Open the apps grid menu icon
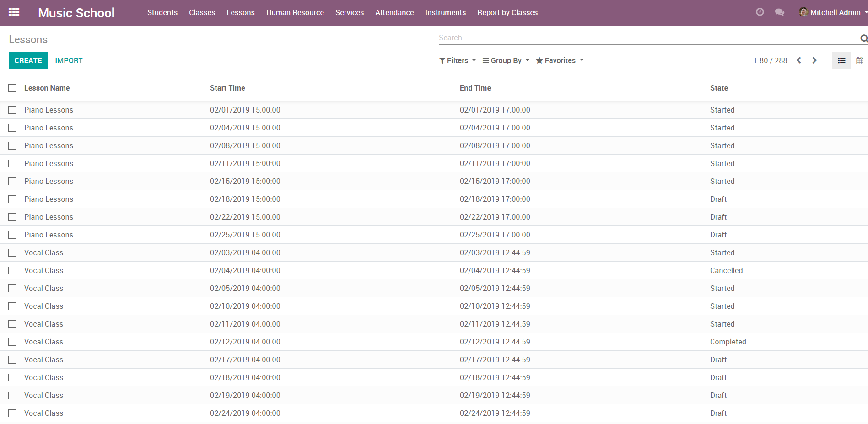The width and height of the screenshot is (868, 424). 14,12
